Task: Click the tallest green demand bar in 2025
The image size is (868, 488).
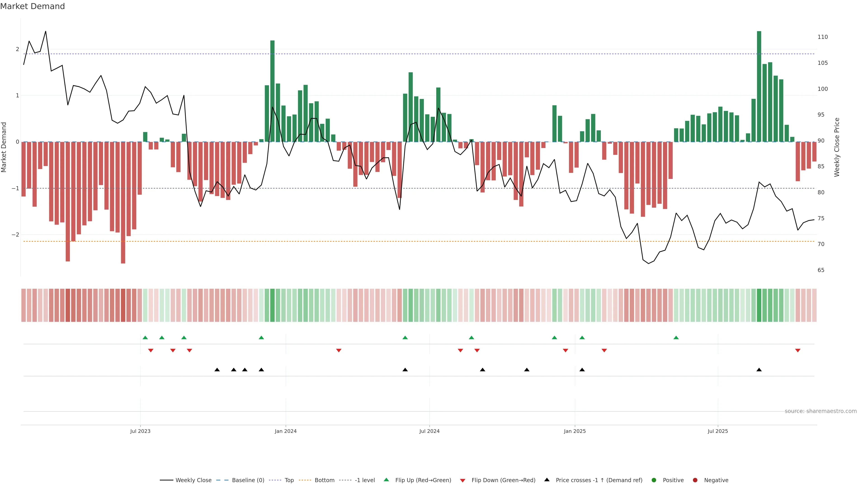Action: (759, 86)
